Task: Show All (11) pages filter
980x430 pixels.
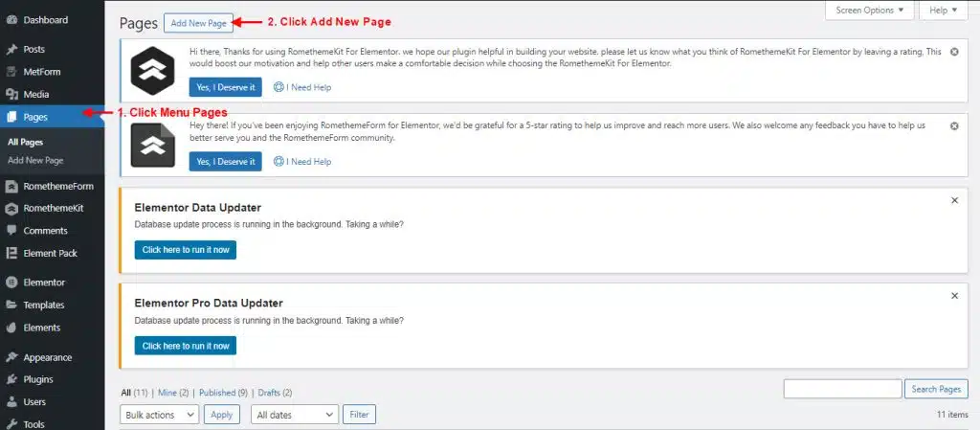Action: tap(134, 393)
